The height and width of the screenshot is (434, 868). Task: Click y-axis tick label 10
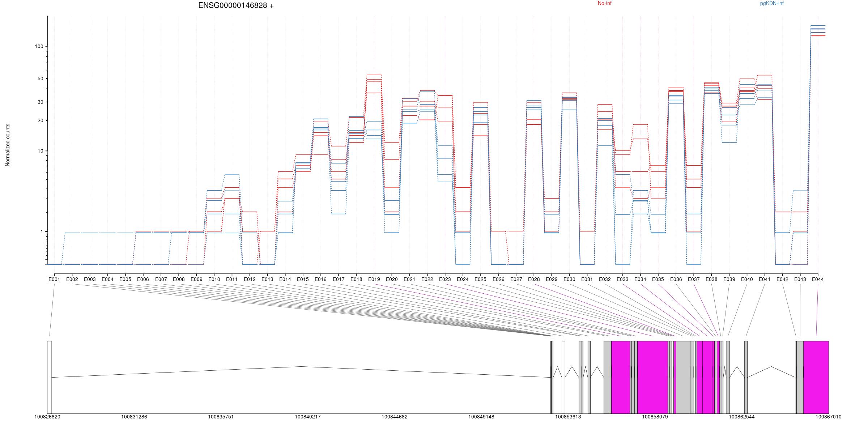40,151
